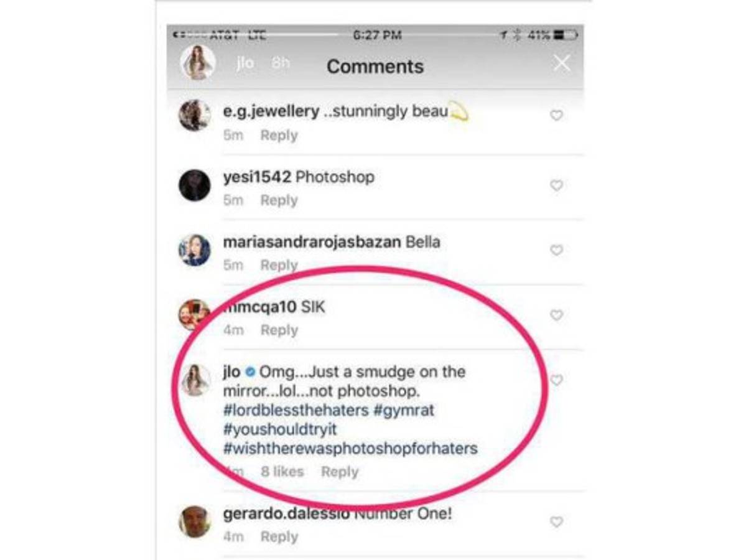Open the #lordblessthehaters hashtag
The height and width of the screenshot is (560, 746).
[x=296, y=409]
